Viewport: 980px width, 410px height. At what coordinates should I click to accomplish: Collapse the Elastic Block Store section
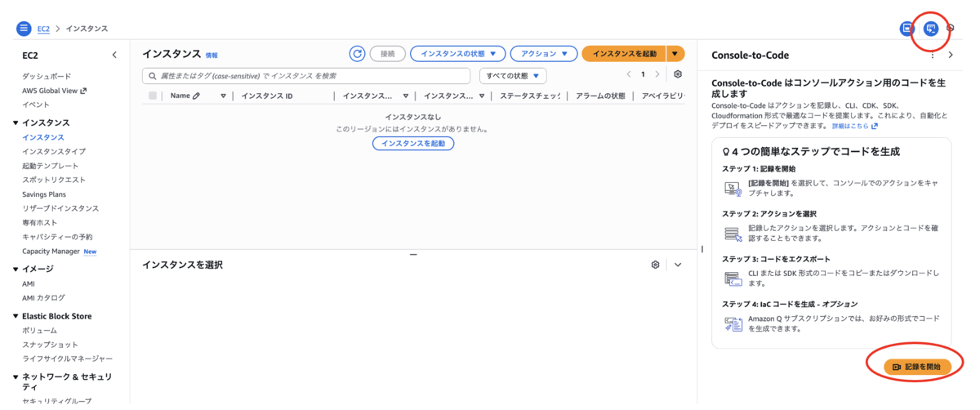[x=16, y=316]
